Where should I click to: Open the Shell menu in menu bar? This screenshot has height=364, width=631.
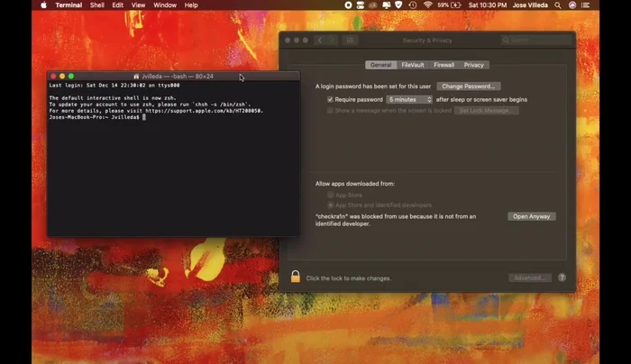[x=96, y=5]
